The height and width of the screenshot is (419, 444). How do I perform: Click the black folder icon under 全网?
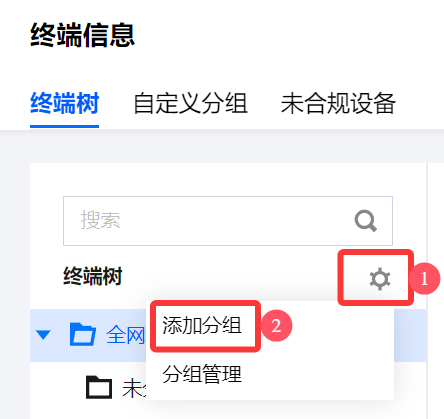99,387
